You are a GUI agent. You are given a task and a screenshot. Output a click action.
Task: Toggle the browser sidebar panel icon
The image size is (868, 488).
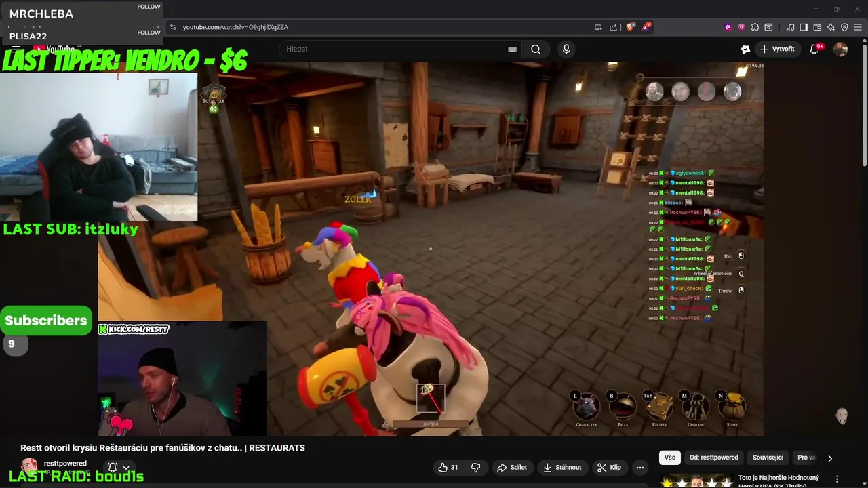[804, 27]
